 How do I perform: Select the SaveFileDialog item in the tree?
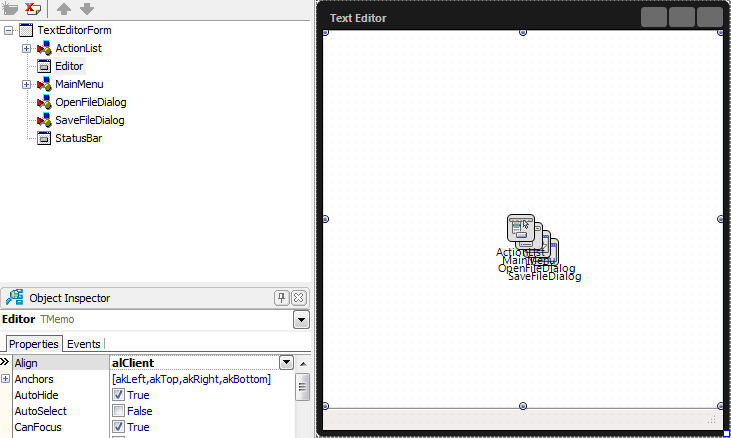[x=89, y=120]
